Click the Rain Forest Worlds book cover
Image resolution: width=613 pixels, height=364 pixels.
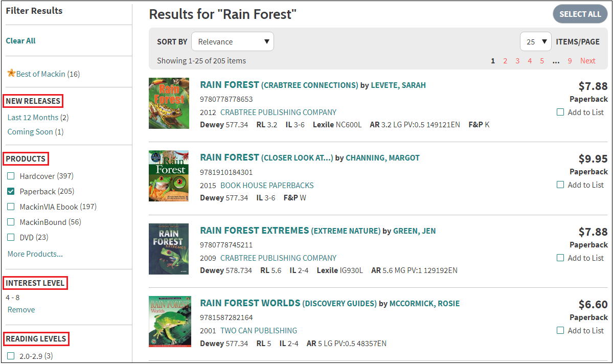[x=170, y=322]
